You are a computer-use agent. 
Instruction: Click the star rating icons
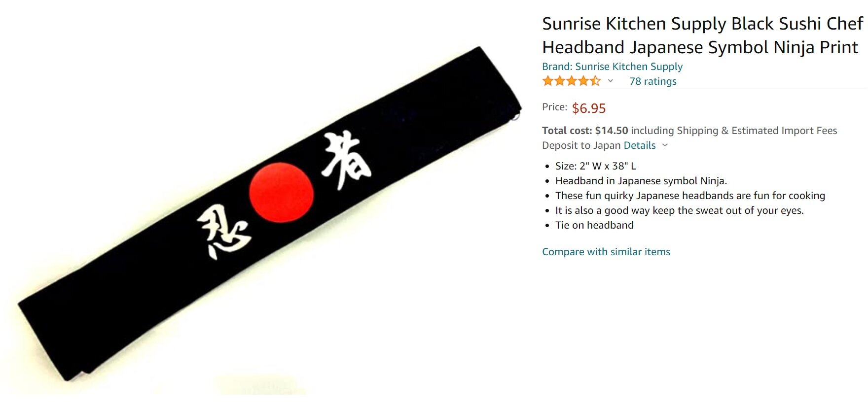pyautogui.click(x=571, y=81)
